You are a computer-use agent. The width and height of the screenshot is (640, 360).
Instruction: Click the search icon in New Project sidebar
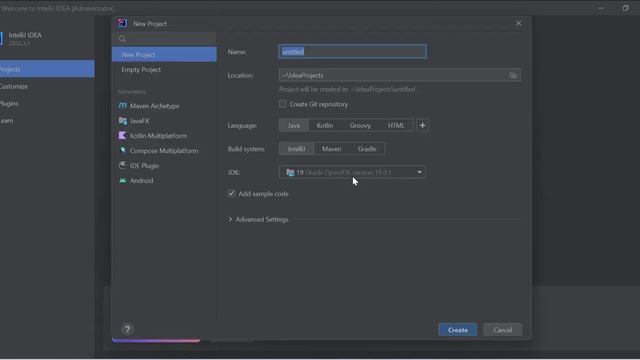(122, 39)
